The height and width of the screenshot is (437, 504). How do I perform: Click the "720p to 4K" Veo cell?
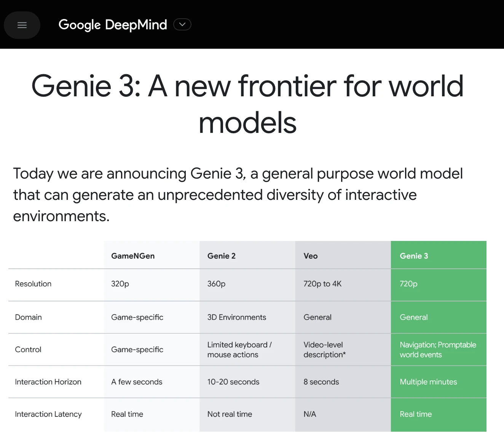click(x=322, y=284)
